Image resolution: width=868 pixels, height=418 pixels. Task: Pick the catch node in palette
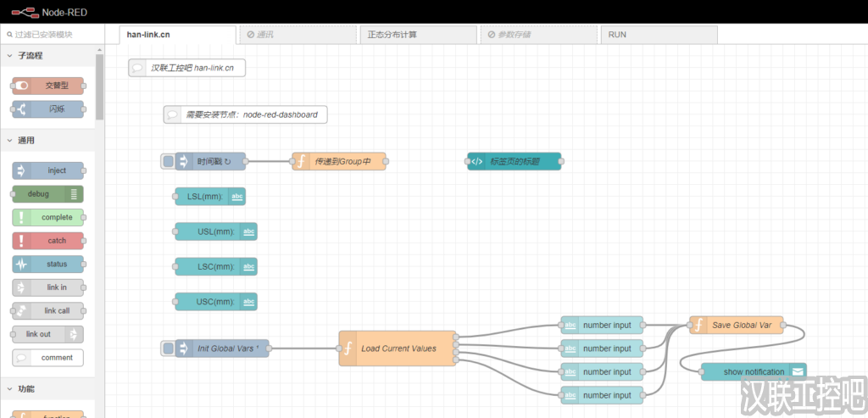tap(47, 241)
